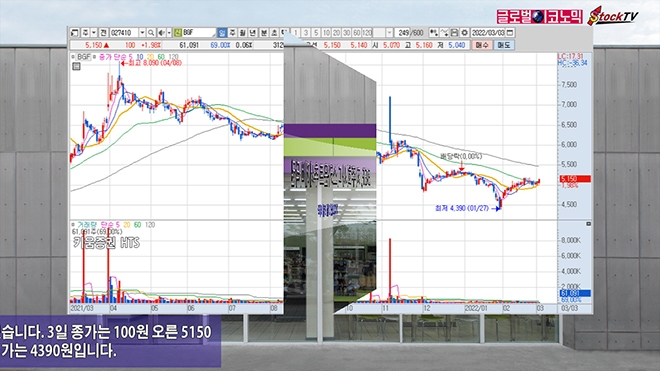Select the weekly (주) chart period toggle
Viewport: 660px width, 371px height.
pos(232,32)
